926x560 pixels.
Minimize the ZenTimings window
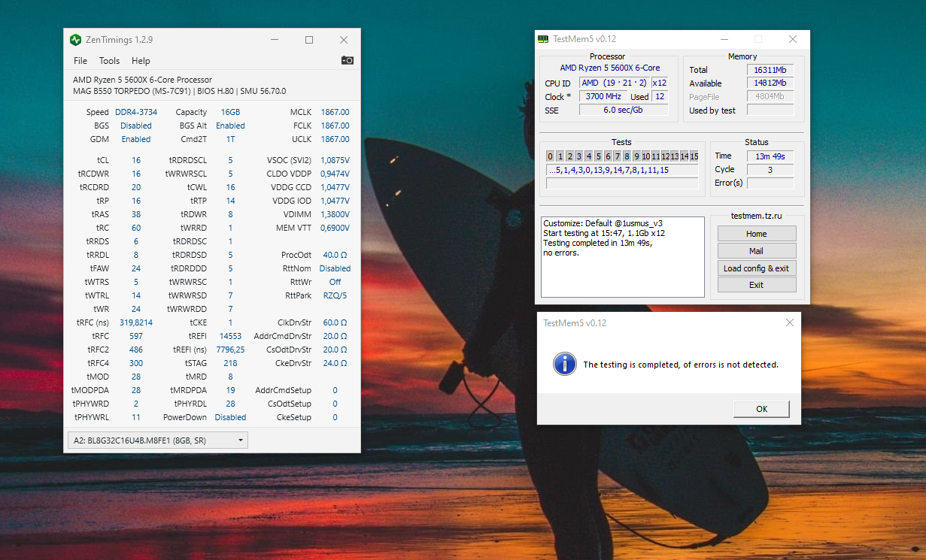pyautogui.click(x=275, y=40)
